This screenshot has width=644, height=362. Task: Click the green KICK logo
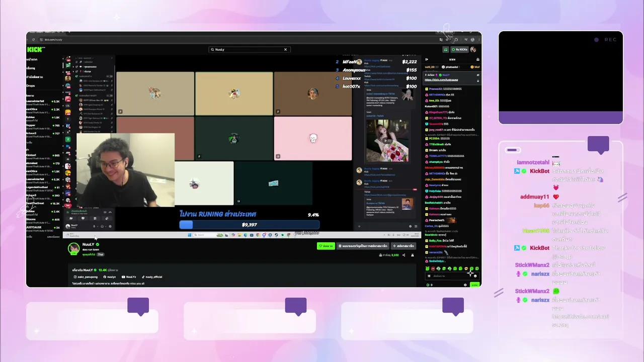click(35, 49)
